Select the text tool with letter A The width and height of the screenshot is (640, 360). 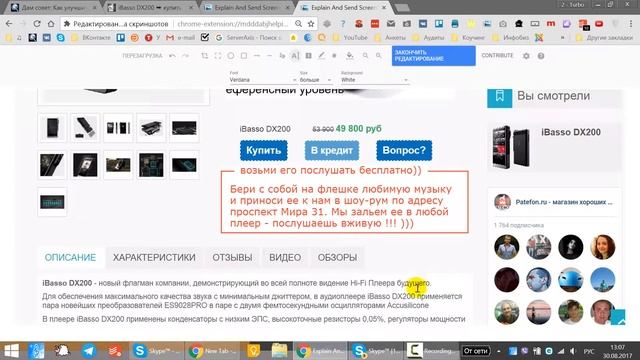[x=295, y=56]
